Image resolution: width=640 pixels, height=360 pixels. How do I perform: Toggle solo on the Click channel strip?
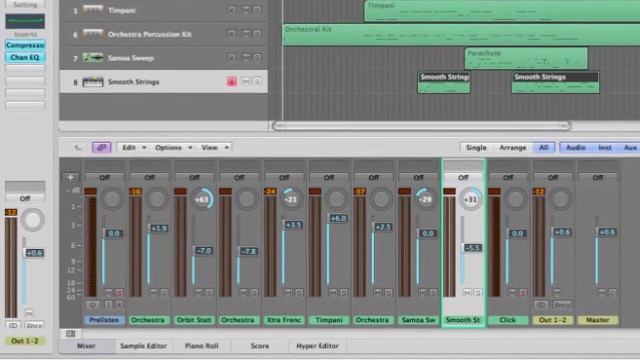(523, 293)
